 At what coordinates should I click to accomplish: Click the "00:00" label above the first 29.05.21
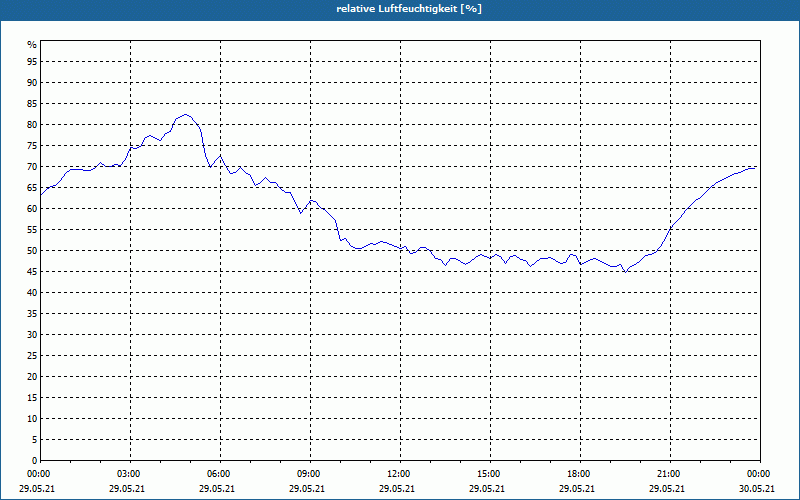pos(37,474)
